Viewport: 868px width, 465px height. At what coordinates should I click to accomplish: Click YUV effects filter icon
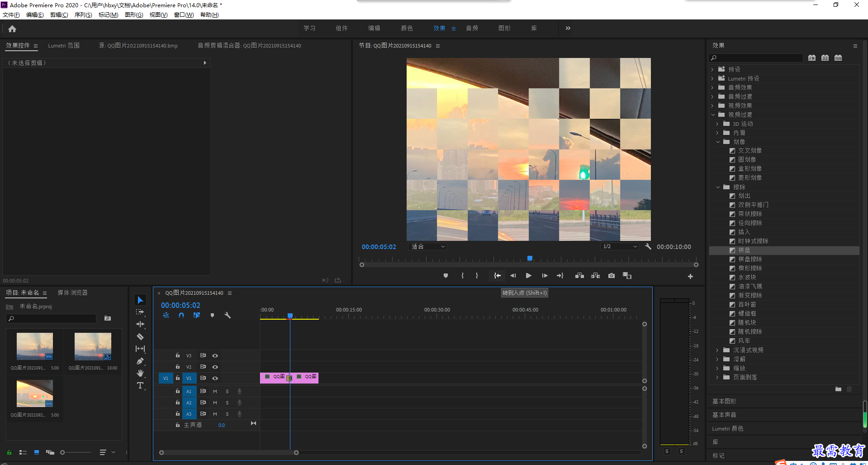[x=838, y=58]
